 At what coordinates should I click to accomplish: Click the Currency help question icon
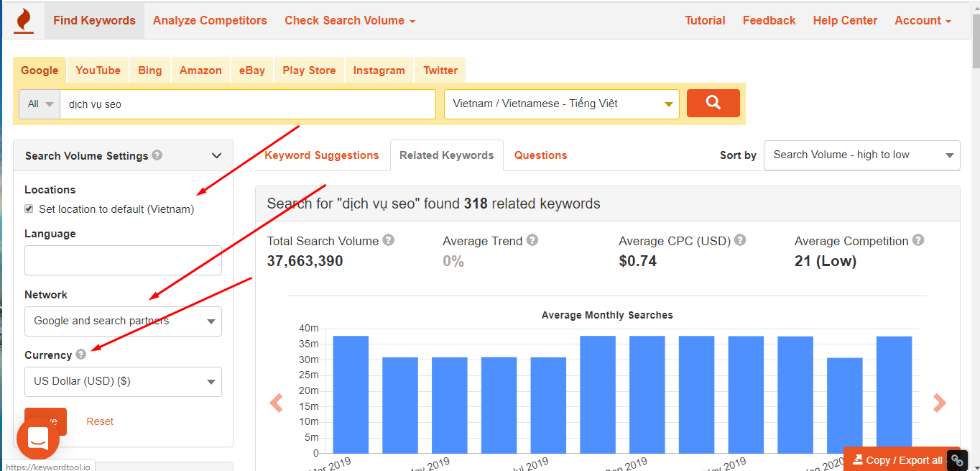tap(80, 355)
